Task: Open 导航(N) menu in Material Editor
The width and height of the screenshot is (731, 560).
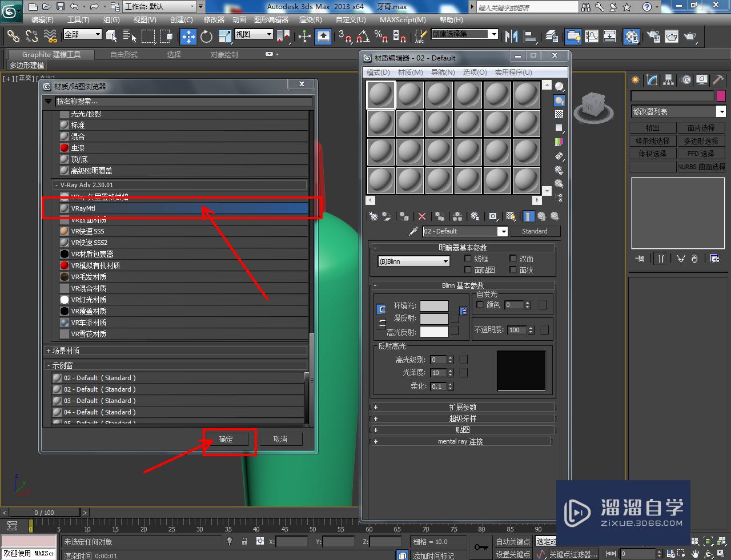Action: 443,72
